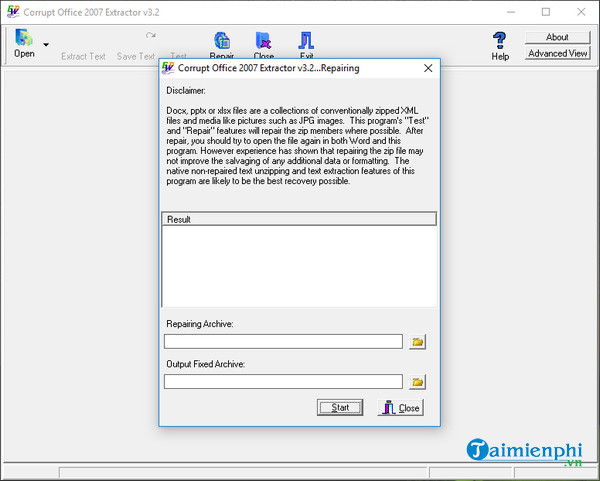Screen dimensions: 600x481
Task: Click the Result column header
Action: pos(299,219)
